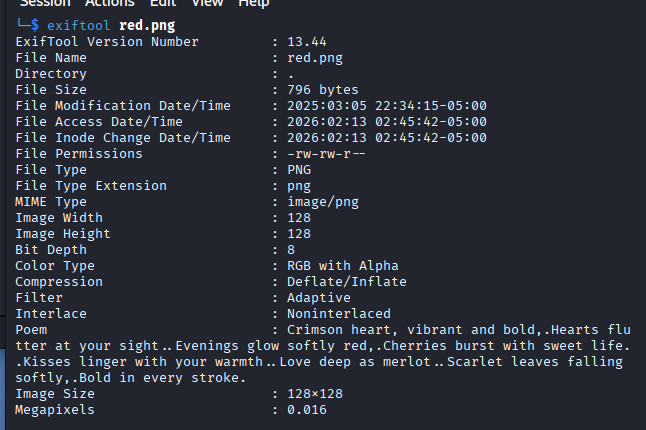The width and height of the screenshot is (646, 430).
Task: Open the Edit menu
Action: tap(163, 3)
